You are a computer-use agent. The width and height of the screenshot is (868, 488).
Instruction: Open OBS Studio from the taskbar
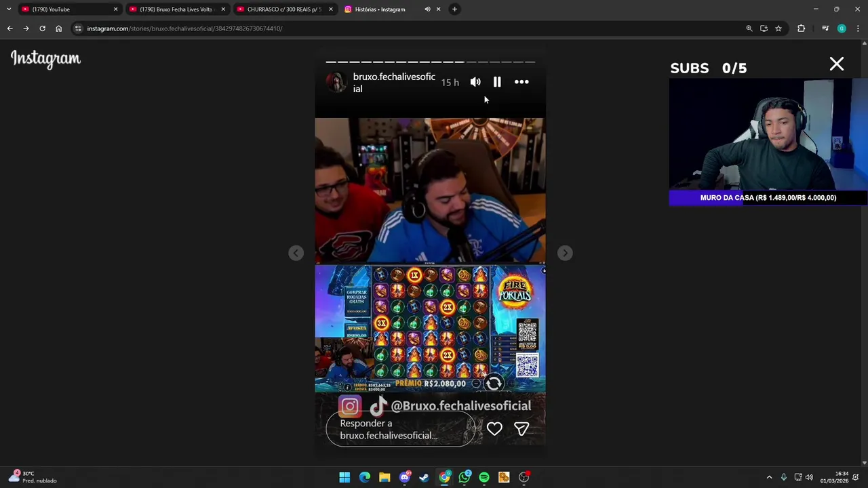pos(524,477)
